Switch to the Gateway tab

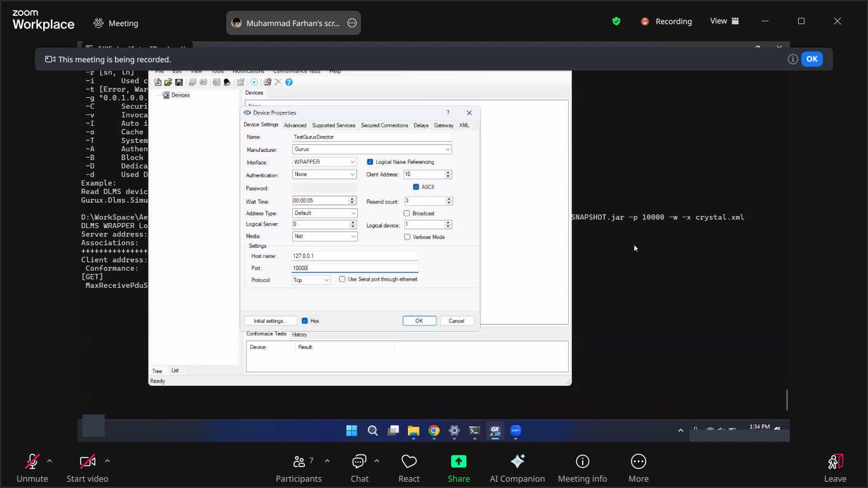[x=444, y=125]
